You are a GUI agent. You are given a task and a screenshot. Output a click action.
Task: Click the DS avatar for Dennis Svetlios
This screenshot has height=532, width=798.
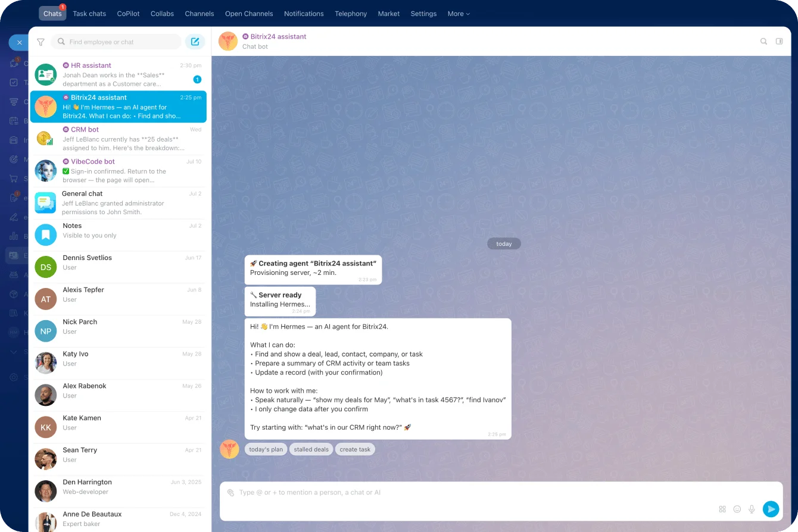pyautogui.click(x=46, y=267)
